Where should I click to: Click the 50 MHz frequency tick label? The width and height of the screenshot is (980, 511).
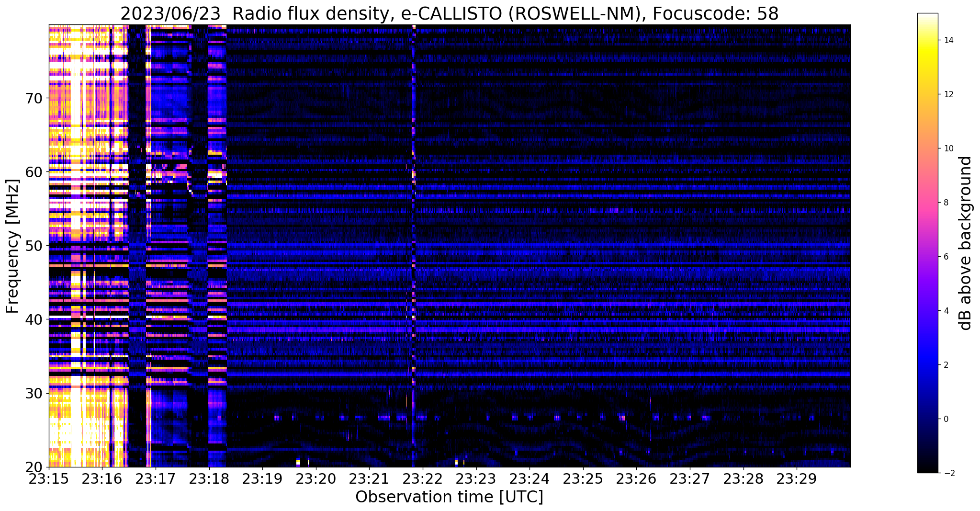[x=33, y=246]
